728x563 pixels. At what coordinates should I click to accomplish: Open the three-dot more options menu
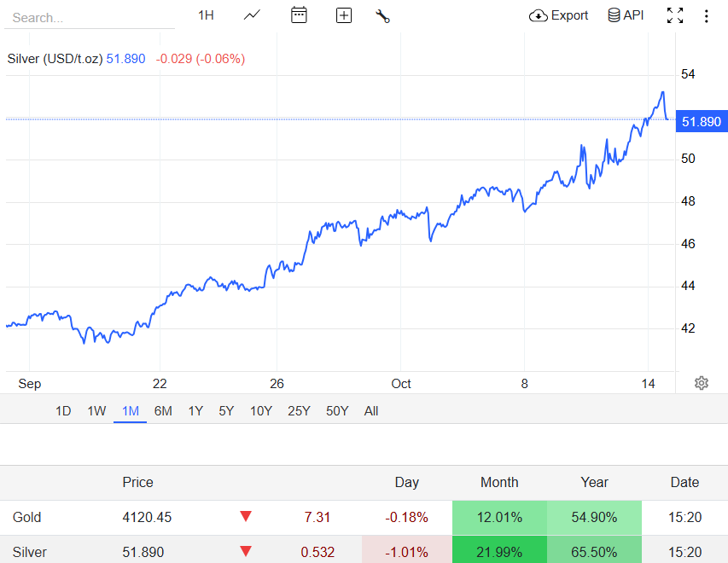pos(706,15)
